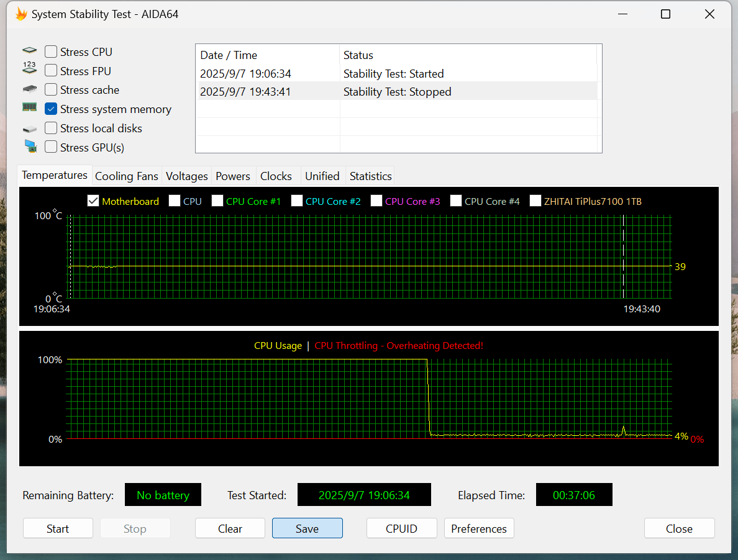Open the Statistics tab
This screenshot has width=738, height=560.
coord(370,176)
